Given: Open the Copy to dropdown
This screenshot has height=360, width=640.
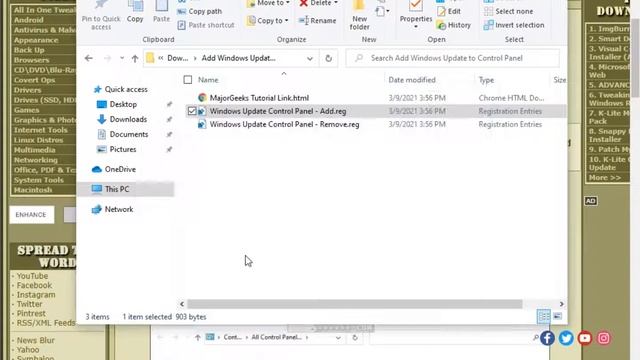Looking at the screenshot, I should (x=268, y=20).
